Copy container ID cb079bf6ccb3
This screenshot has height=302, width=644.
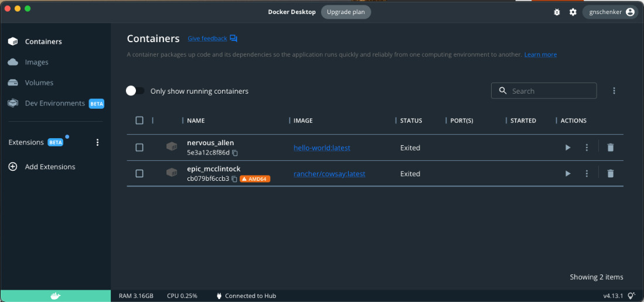(x=234, y=179)
